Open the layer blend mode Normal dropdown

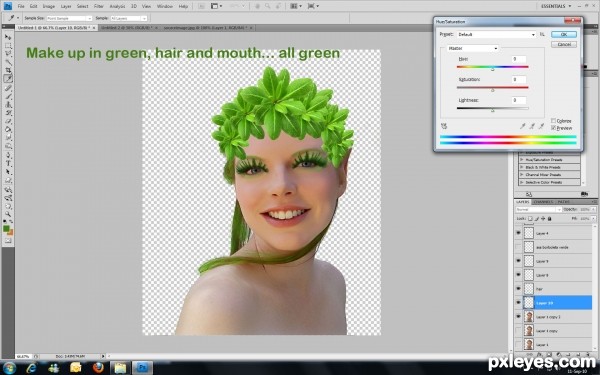click(538, 210)
